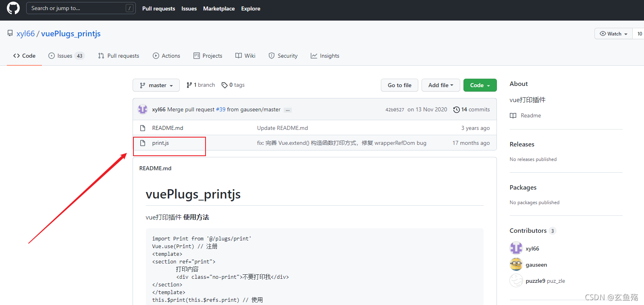Open the master branch selector

tap(156, 85)
